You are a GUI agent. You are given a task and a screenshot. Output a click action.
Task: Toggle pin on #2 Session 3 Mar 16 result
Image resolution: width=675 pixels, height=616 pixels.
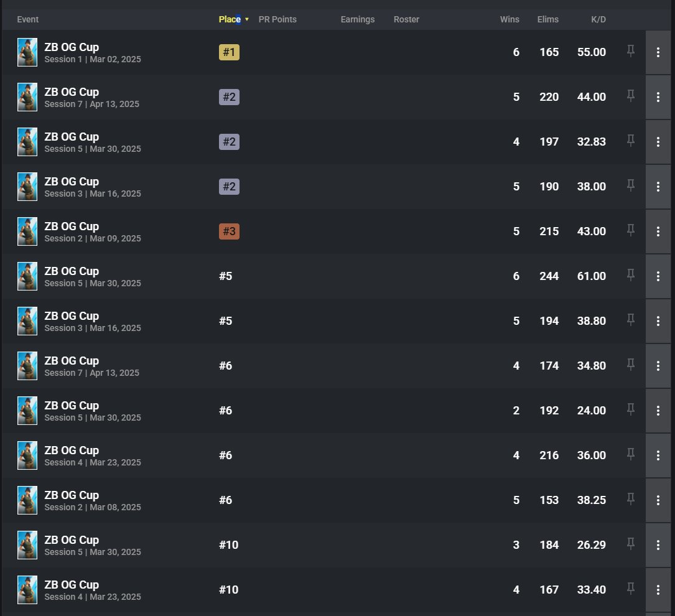click(x=630, y=186)
